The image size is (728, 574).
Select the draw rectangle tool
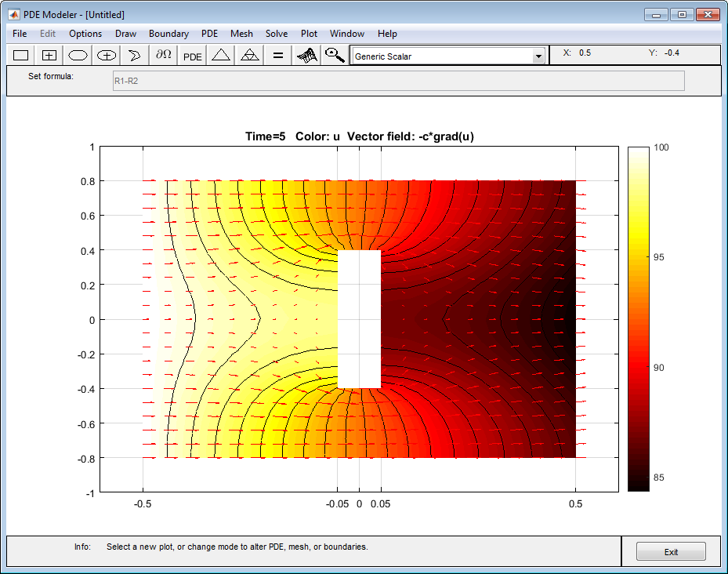(x=21, y=56)
